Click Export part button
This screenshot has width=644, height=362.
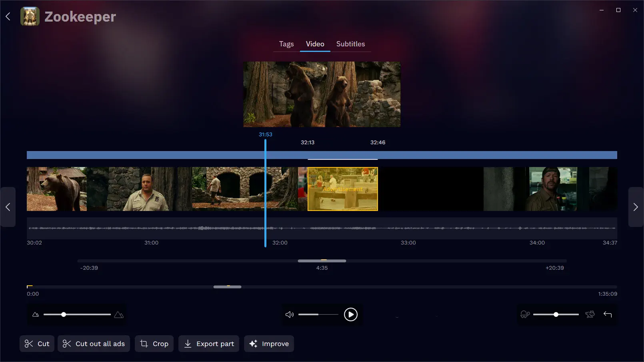(209, 344)
